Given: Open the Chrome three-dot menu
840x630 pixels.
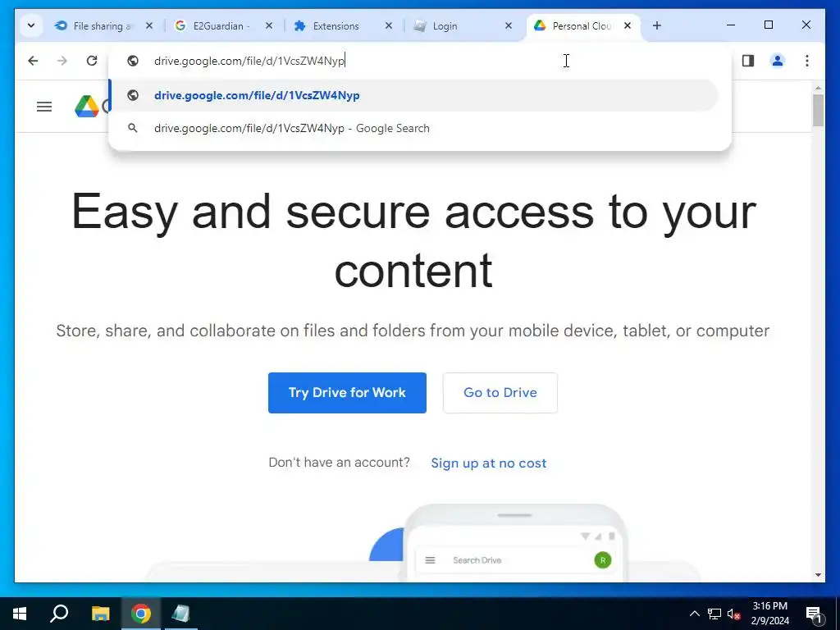Looking at the screenshot, I should point(807,61).
